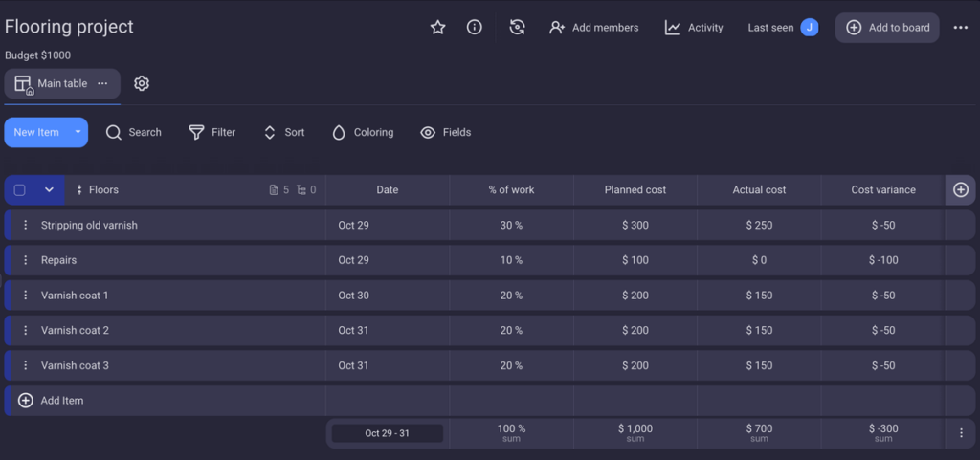This screenshot has height=460, width=980.
Task: Open summary row three-dot menu
Action: coord(961,433)
